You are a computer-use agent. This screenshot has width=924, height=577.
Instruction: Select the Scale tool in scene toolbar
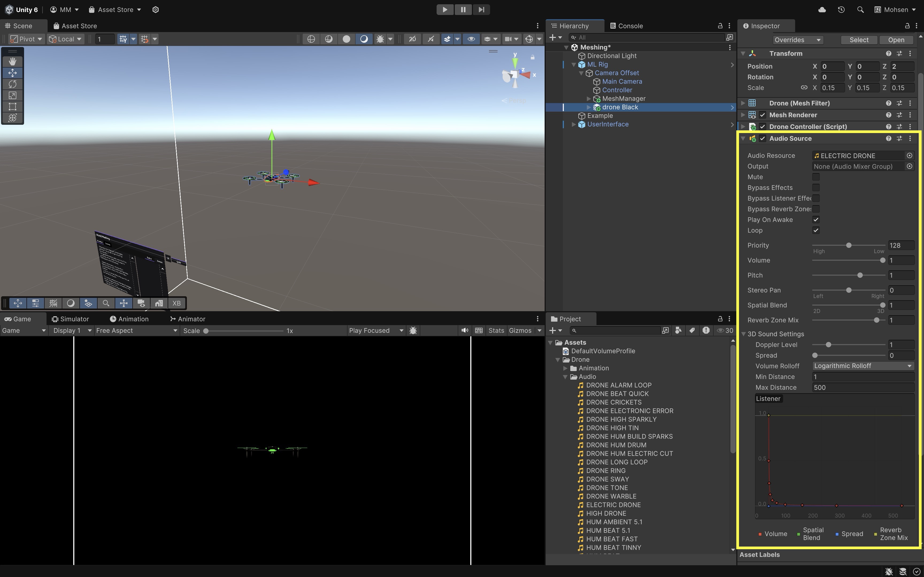(12, 95)
